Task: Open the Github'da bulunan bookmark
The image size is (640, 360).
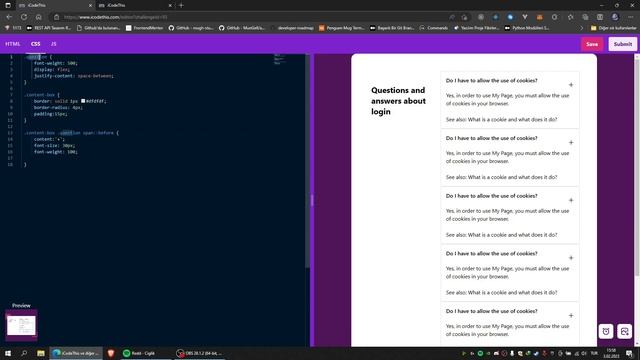Action: [x=98, y=28]
